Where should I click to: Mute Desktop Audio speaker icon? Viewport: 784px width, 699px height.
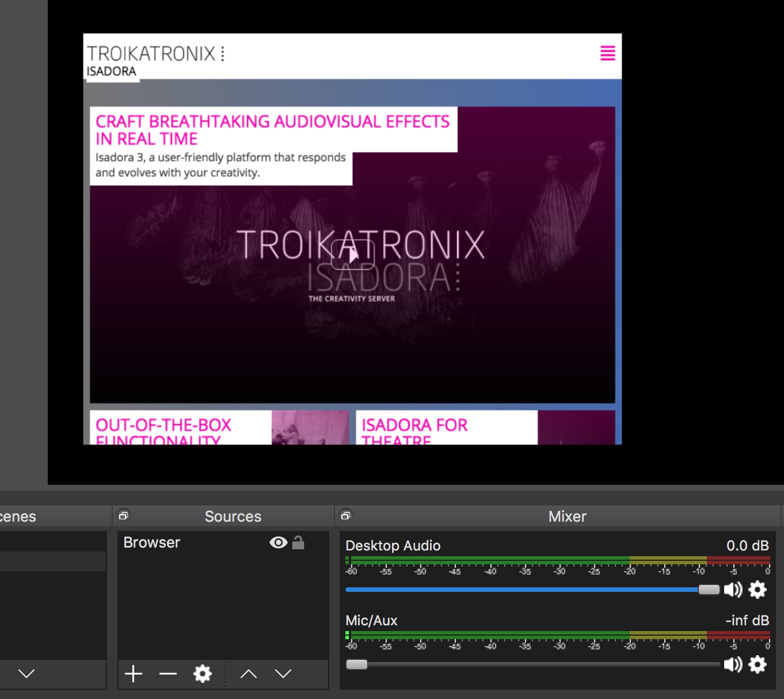pyautogui.click(x=733, y=590)
